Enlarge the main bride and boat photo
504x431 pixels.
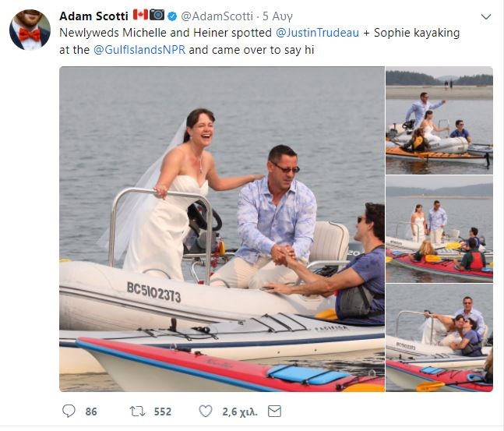click(222, 229)
